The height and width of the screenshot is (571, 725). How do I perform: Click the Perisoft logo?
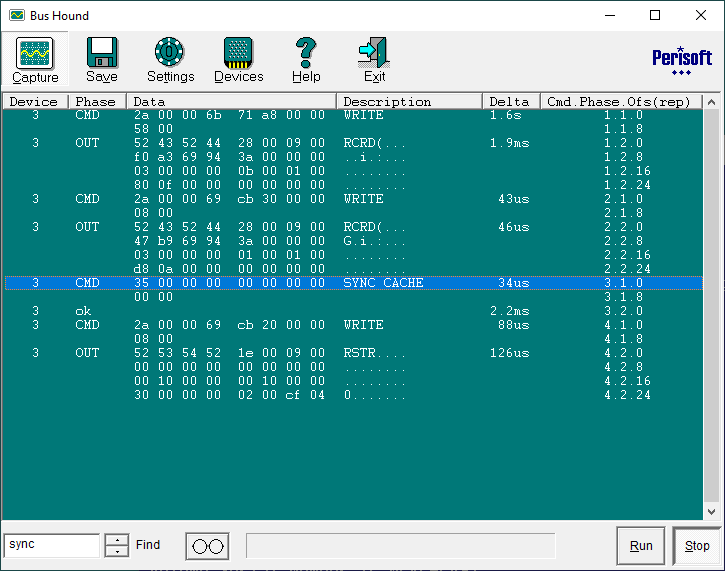(x=681, y=60)
